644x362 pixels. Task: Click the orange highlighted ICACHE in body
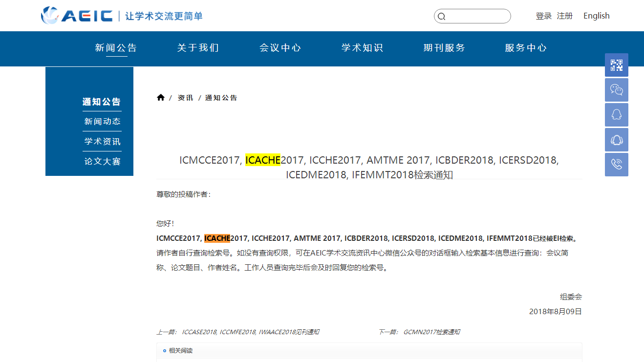click(x=217, y=238)
